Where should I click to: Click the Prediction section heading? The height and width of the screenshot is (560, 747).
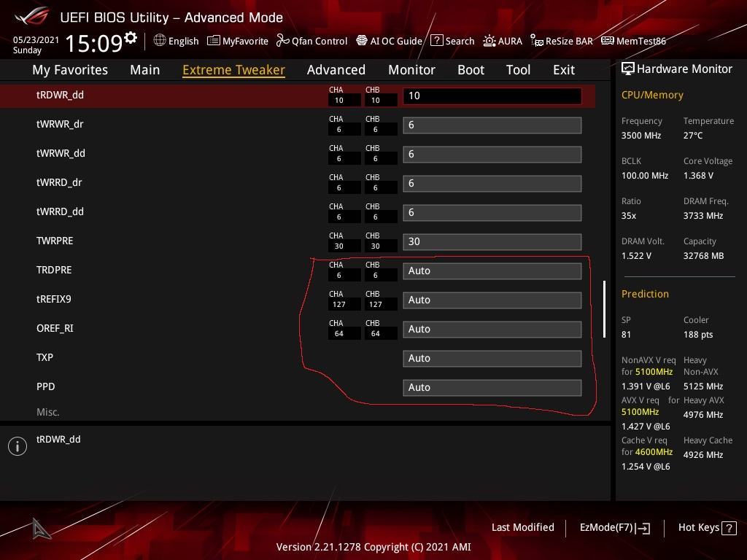(x=645, y=295)
